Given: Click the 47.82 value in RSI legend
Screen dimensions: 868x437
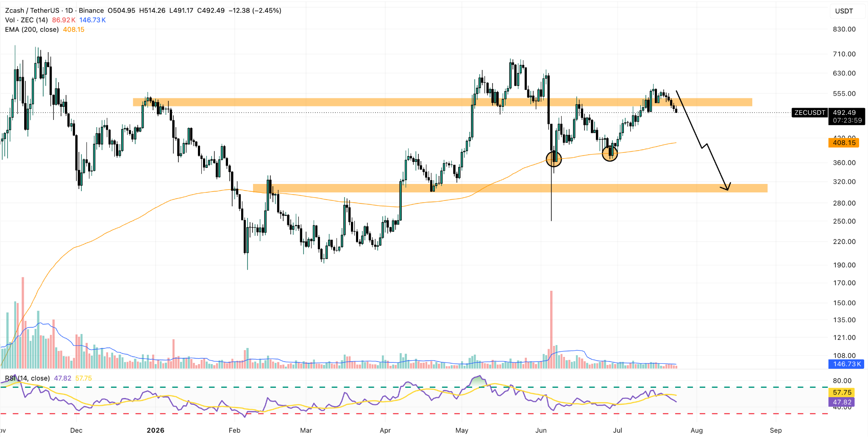Looking at the screenshot, I should pos(63,378).
